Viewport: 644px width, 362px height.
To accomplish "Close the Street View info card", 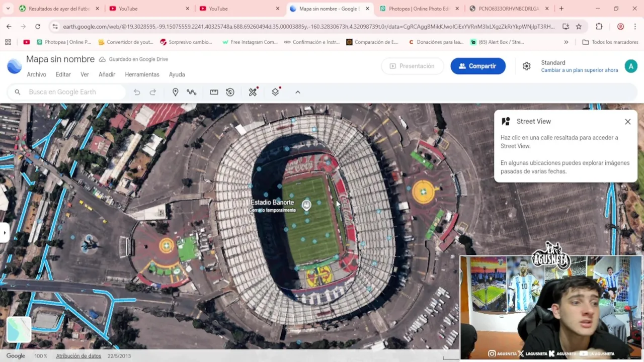I will click(x=628, y=122).
